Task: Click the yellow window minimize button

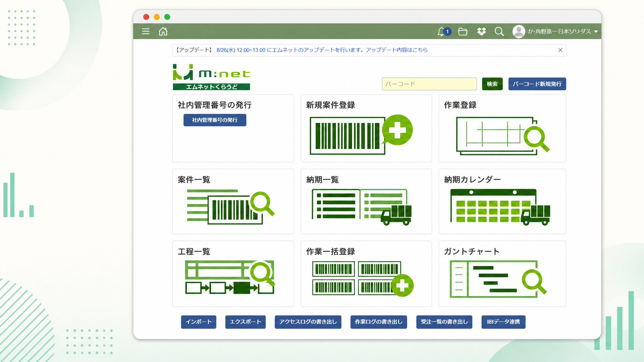Action: pos(157,17)
